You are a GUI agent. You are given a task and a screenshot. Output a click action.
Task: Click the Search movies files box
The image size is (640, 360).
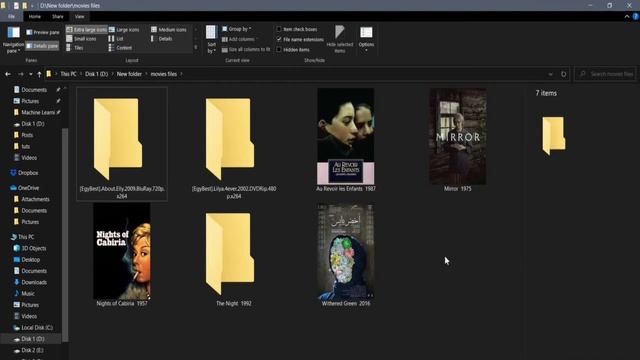point(605,74)
